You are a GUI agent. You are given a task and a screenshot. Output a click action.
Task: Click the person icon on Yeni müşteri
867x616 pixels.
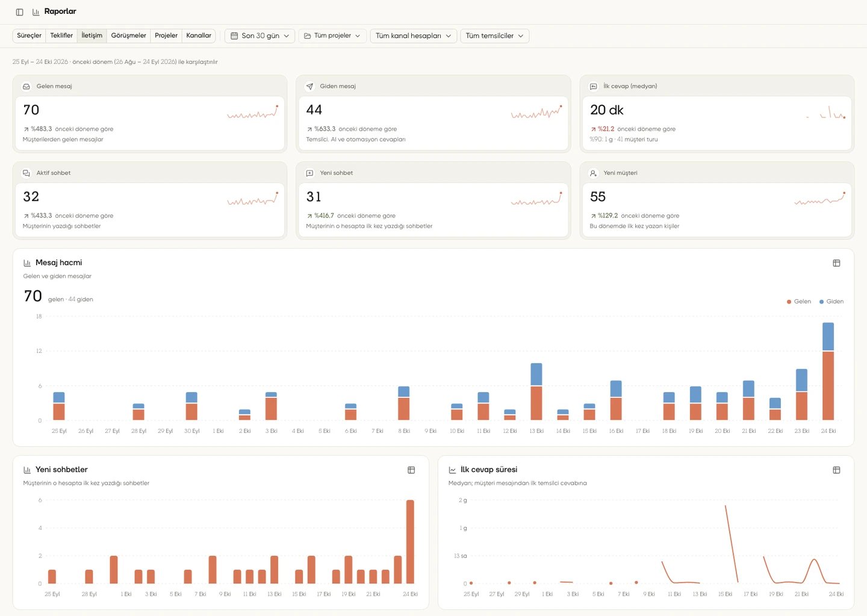coord(593,173)
